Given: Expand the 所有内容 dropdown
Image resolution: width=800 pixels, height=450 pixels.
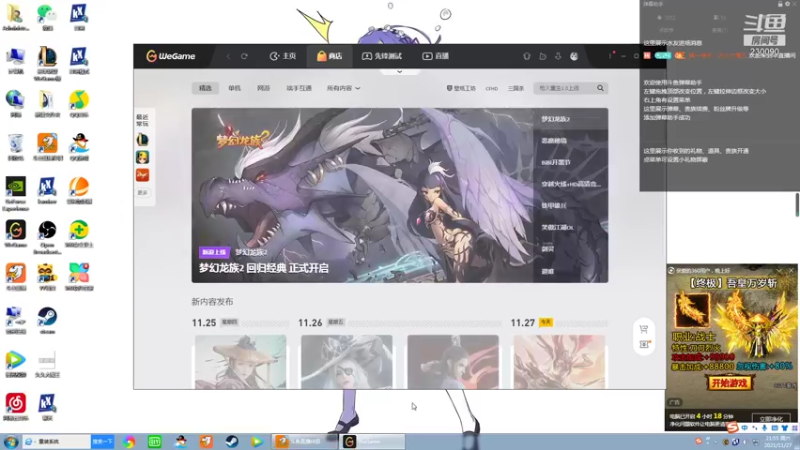Looking at the screenshot, I should pos(343,88).
